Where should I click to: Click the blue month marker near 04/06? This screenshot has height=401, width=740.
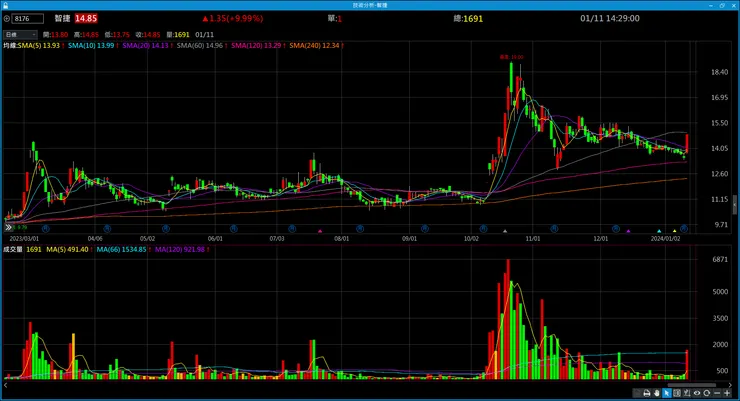pos(107,228)
